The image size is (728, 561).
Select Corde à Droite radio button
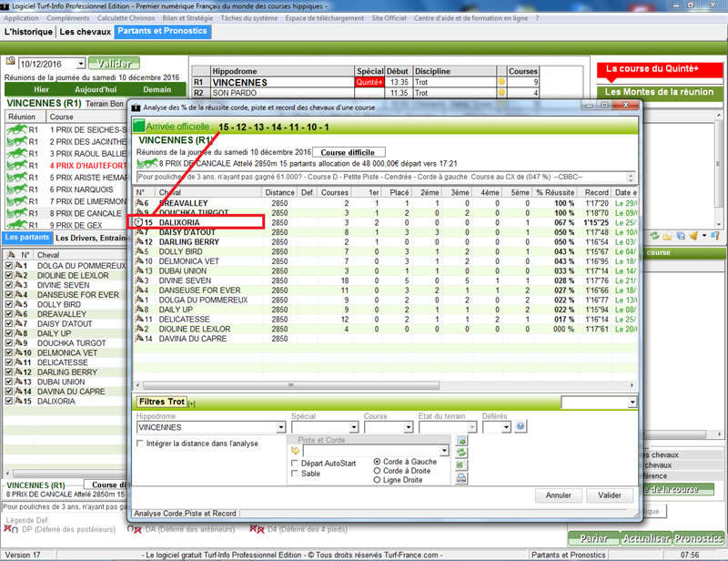tap(378, 471)
